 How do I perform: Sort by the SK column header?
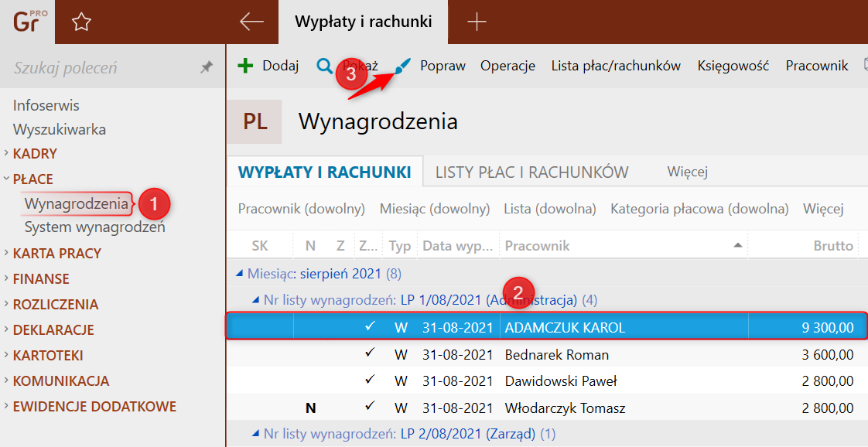(260, 246)
